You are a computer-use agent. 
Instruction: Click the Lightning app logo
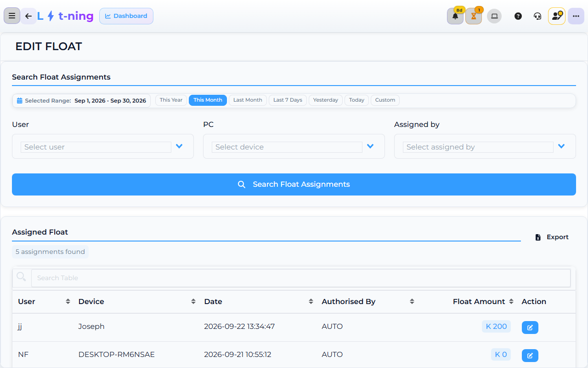pos(65,16)
